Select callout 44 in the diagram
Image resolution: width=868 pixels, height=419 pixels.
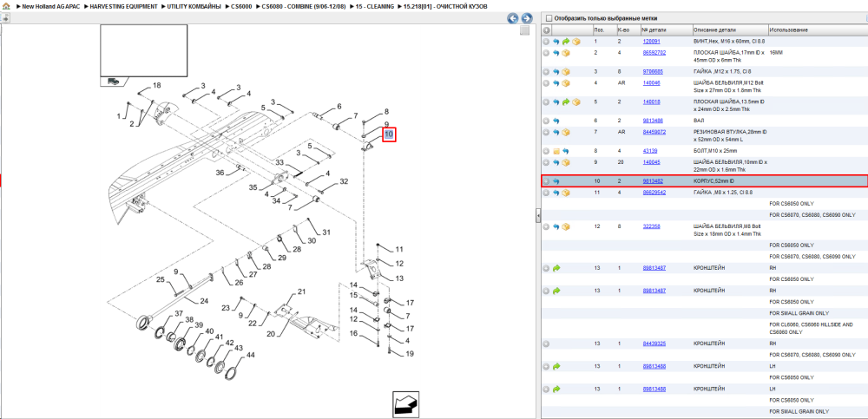[x=250, y=354]
